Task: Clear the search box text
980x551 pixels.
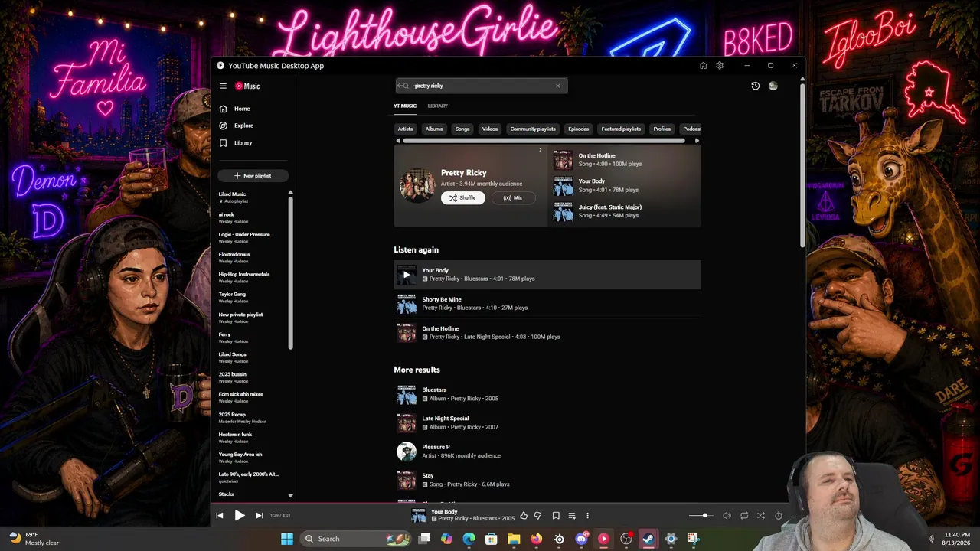Action: (557, 86)
